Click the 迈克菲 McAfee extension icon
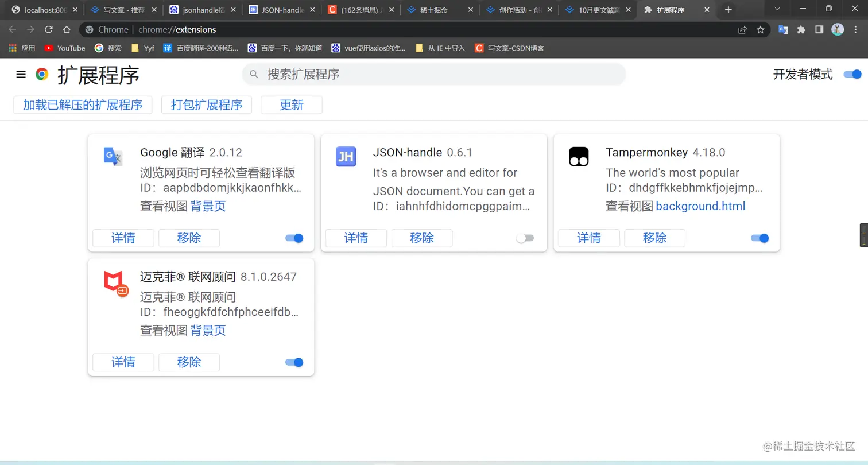This screenshot has height=465, width=868. (116, 284)
